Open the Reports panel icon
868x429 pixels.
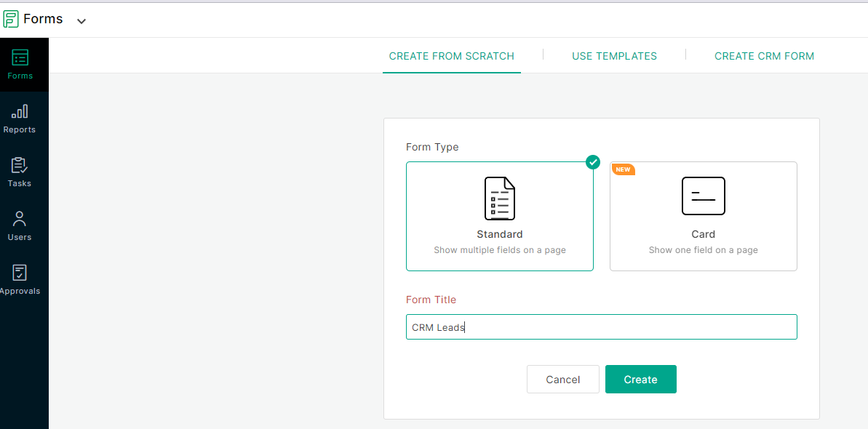click(20, 115)
